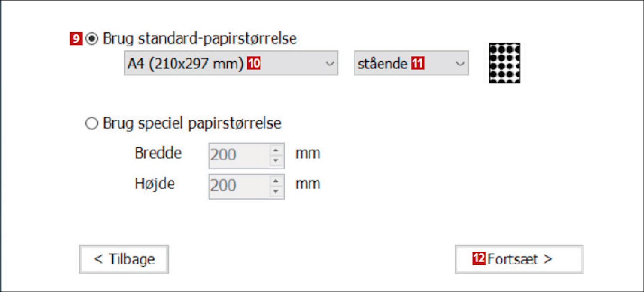Decrease Højde value with down arrow

[x=276, y=191]
